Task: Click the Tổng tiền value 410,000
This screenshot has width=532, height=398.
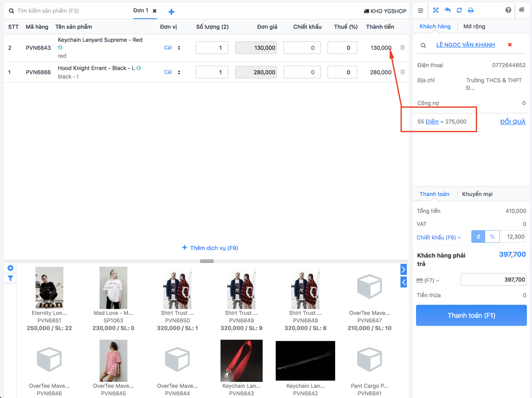Action: pyautogui.click(x=516, y=211)
